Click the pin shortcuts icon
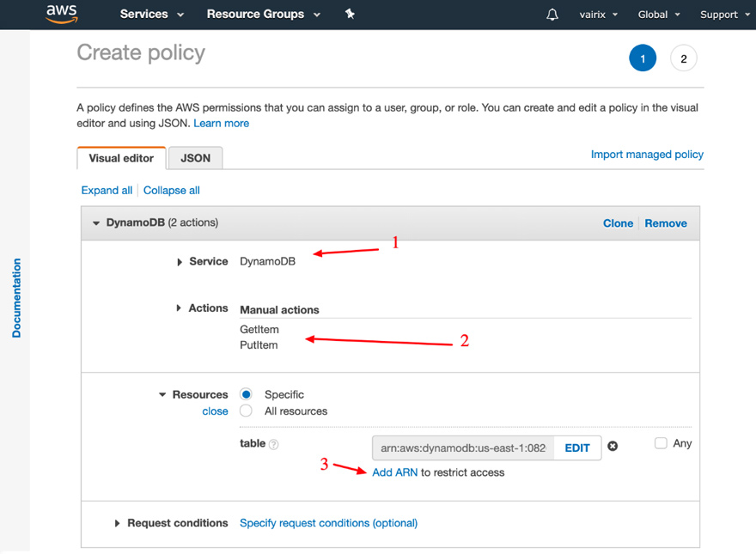 (x=350, y=14)
